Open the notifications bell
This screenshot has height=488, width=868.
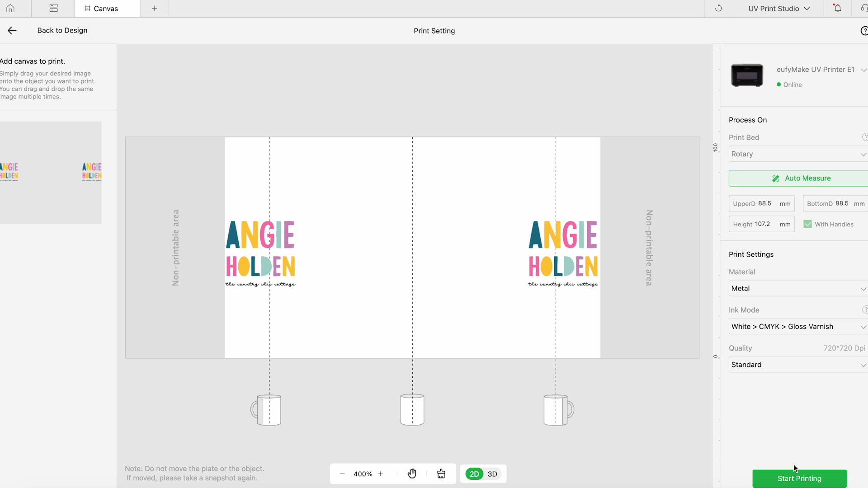(x=837, y=9)
